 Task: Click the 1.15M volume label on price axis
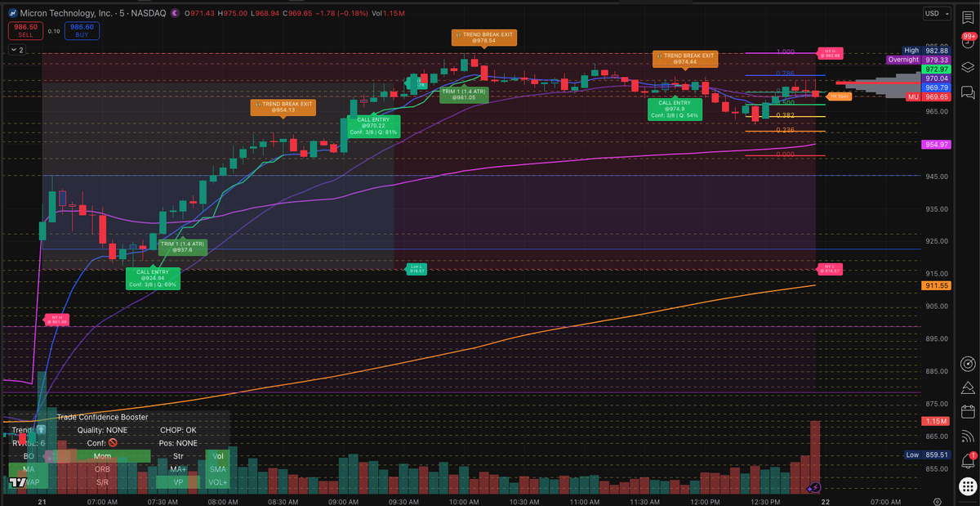pos(936,421)
